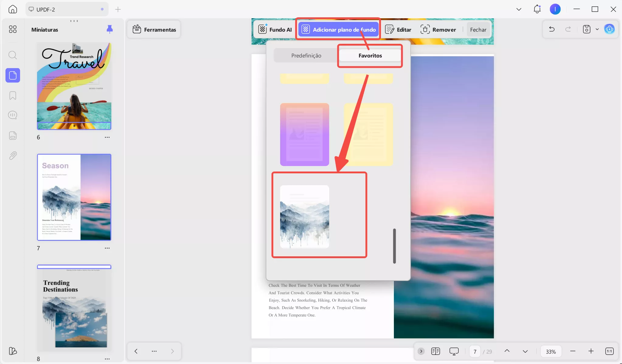Image resolution: width=622 pixels, height=364 pixels.
Task: Open the notifications chevron at top right
Action: (518, 9)
